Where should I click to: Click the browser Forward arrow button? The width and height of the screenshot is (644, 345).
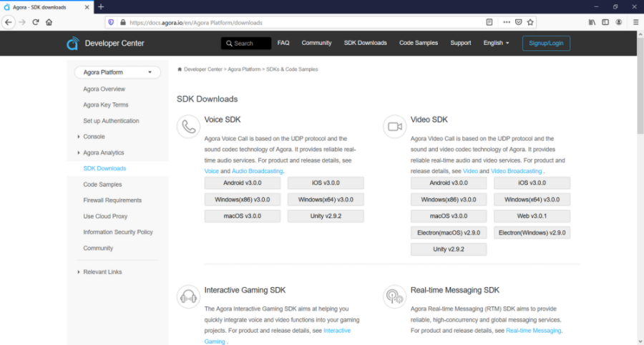coord(22,22)
